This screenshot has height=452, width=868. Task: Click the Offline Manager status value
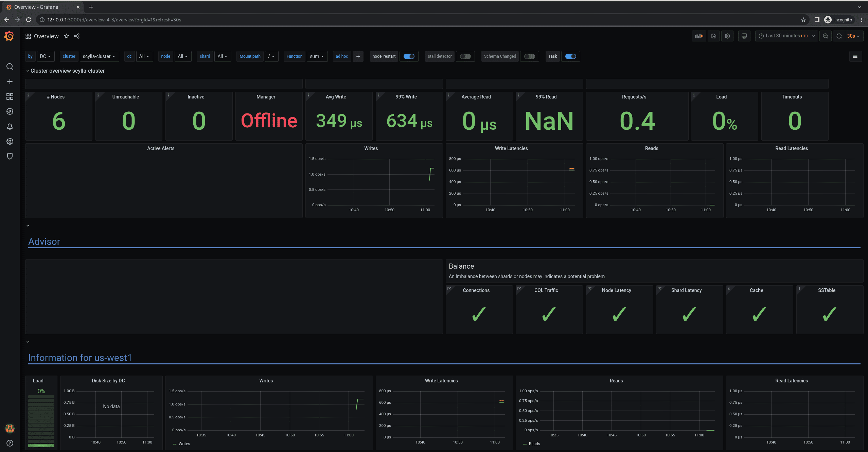[x=269, y=121]
